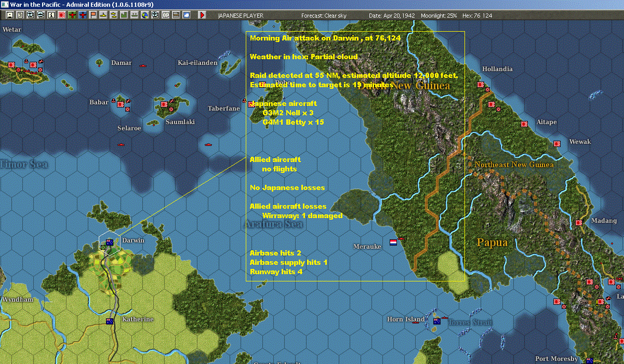This screenshot has height=364, width=624.
Task: Select the Dutch flag base at Merauke
Action: (x=393, y=242)
